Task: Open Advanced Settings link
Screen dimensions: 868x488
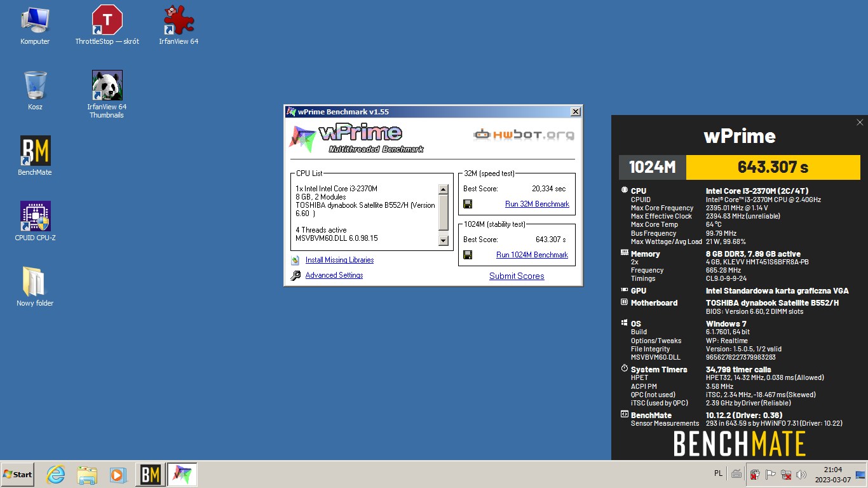Action: [x=334, y=275]
